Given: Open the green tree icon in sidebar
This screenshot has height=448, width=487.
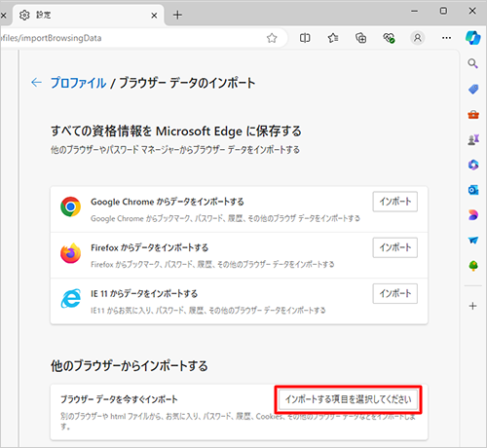Looking at the screenshot, I should [x=473, y=266].
